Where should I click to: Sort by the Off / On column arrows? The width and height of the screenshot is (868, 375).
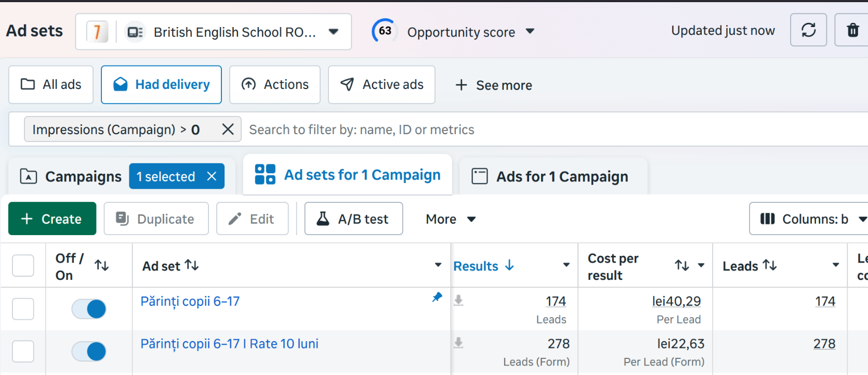click(x=102, y=266)
